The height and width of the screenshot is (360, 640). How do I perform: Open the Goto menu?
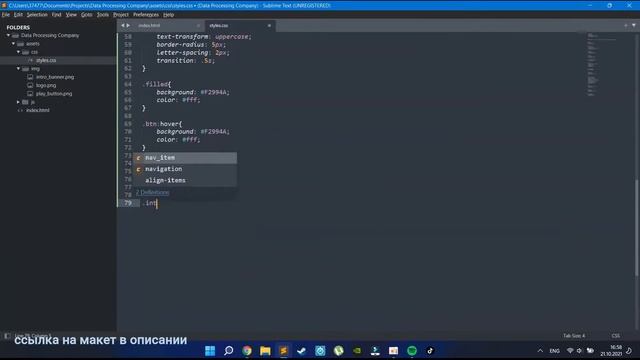[x=87, y=15]
